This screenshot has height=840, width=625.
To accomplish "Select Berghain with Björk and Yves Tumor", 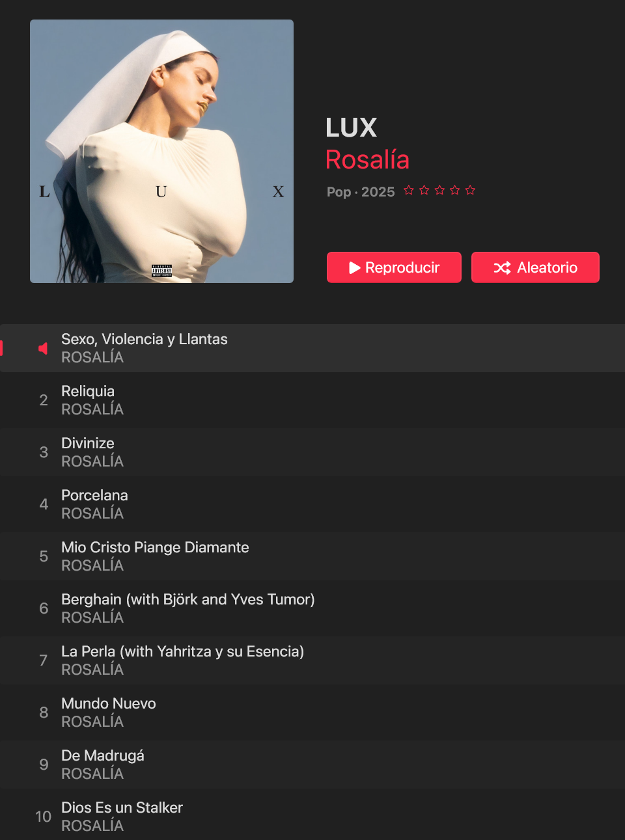I will [312, 608].
